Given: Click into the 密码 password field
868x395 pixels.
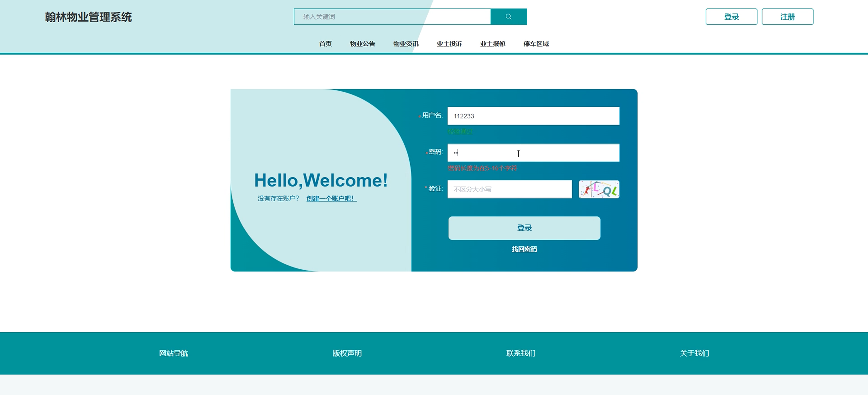Looking at the screenshot, I should coord(533,153).
